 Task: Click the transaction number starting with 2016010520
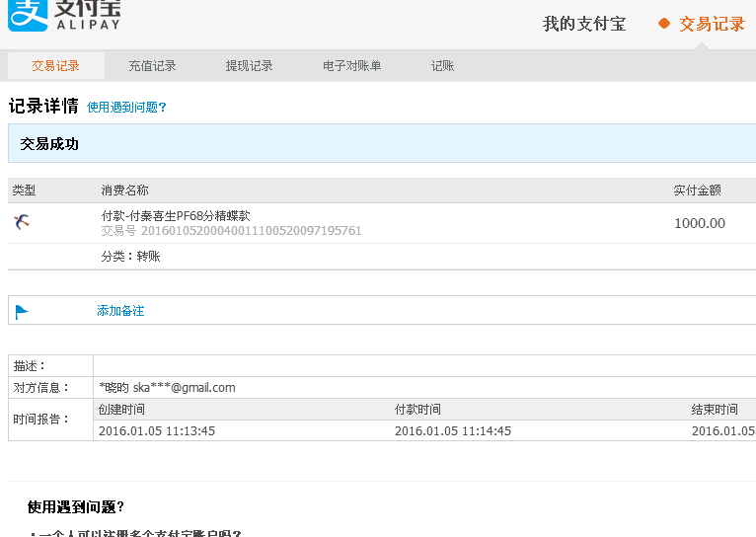pyautogui.click(x=251, y=231)
